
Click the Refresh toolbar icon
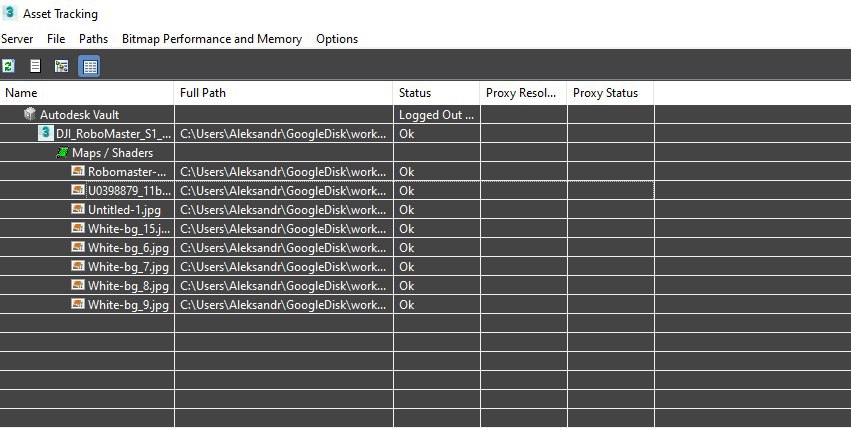point(8,66)
